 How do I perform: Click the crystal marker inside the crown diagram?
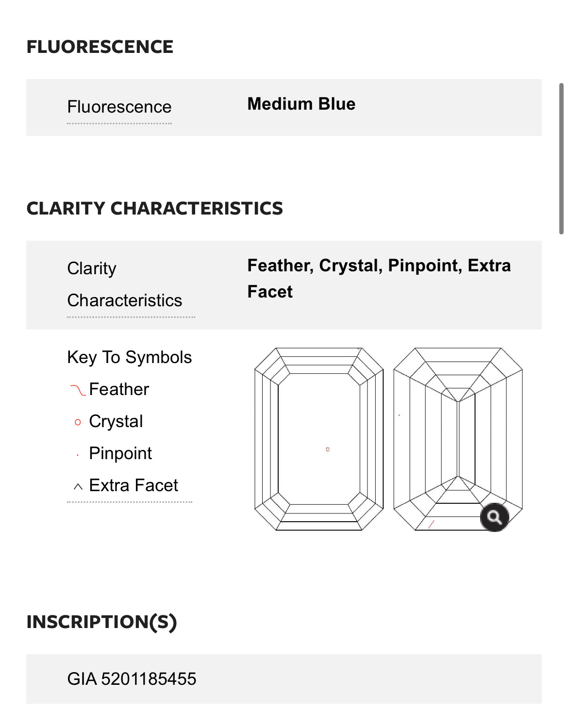point(328,450)
